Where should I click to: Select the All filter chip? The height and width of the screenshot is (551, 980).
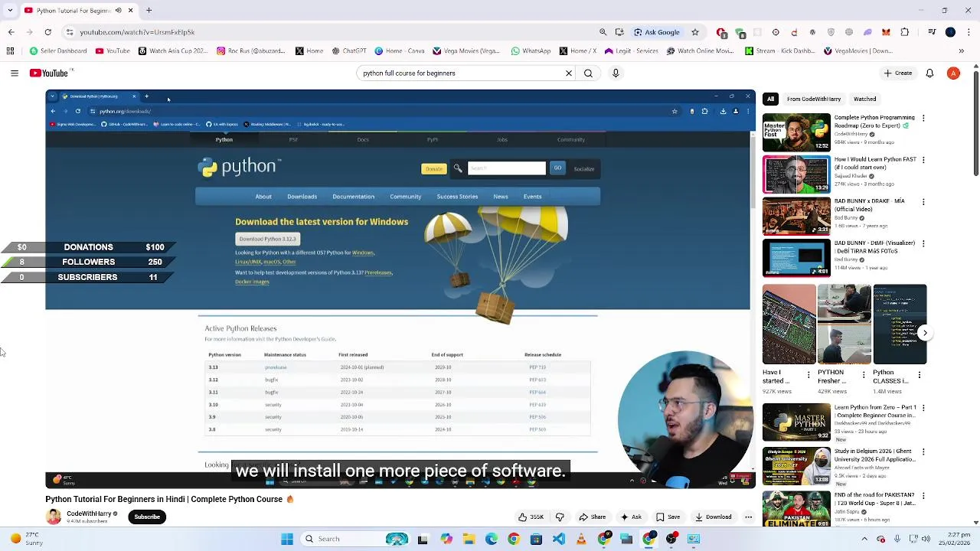pos(770,99)
